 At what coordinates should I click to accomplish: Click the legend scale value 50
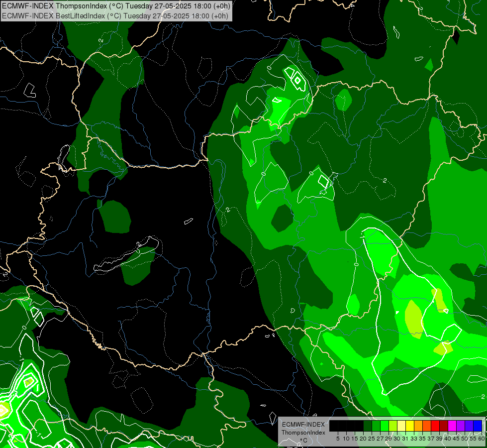[x=465, y=439]
